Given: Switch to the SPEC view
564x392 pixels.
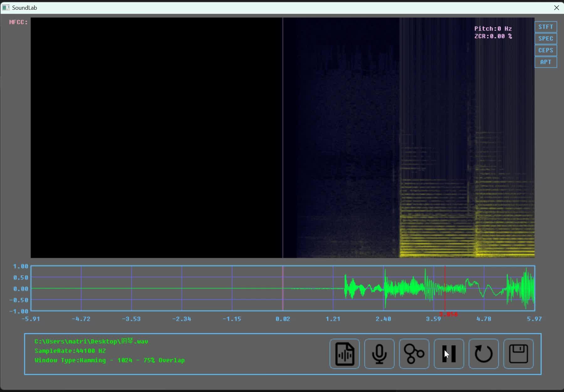Looking at the screenshot, I should (546, 39).
